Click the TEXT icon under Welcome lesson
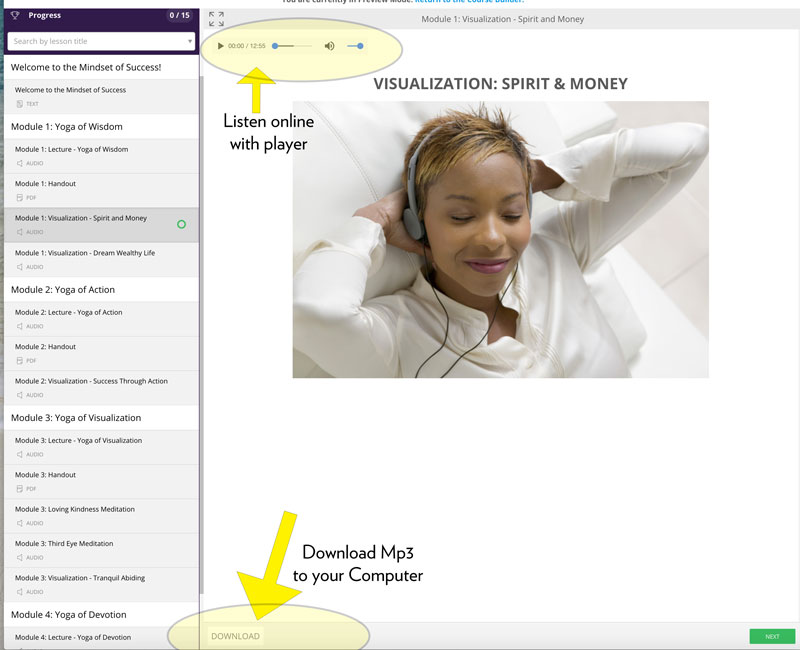Image resolution: width=800 pixels, height=650 pixels. pos(20,104)
